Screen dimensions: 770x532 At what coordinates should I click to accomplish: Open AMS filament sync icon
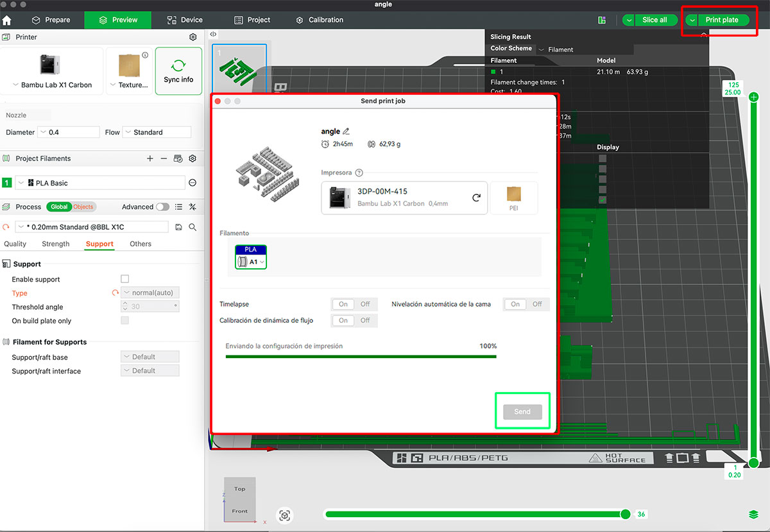click(x=178, y=159)
